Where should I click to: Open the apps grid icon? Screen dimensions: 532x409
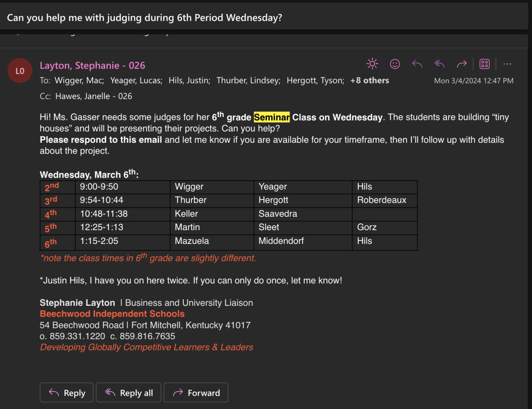pyautogui.click(x=485, y=64)
